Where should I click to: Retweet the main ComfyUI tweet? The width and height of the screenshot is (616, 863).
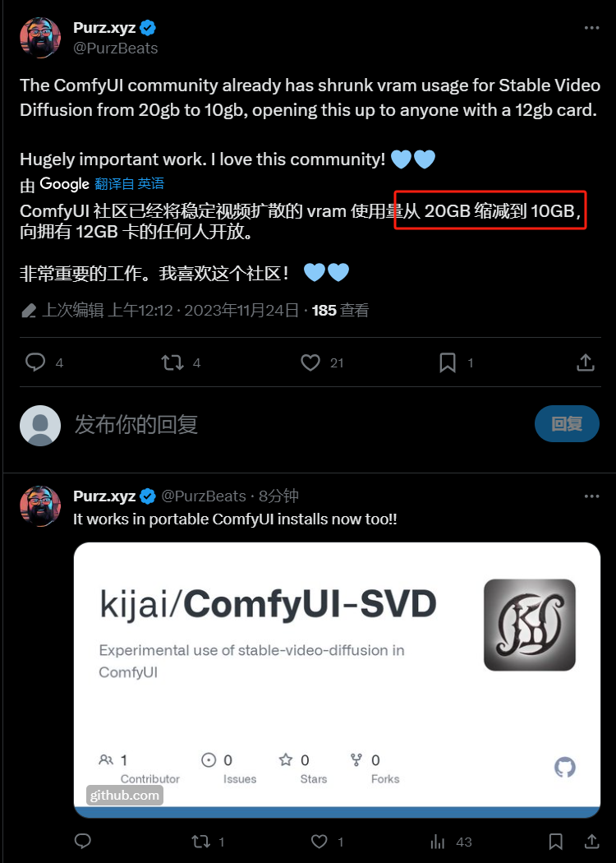[172, 362]
